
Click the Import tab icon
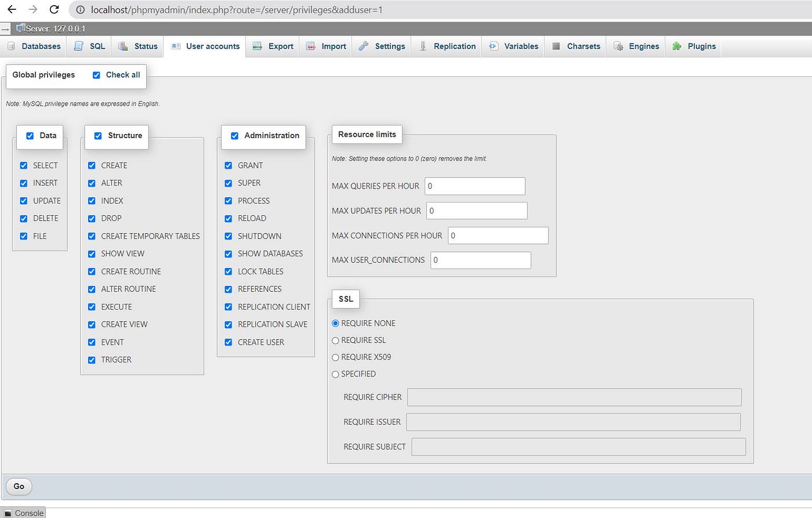311,46
